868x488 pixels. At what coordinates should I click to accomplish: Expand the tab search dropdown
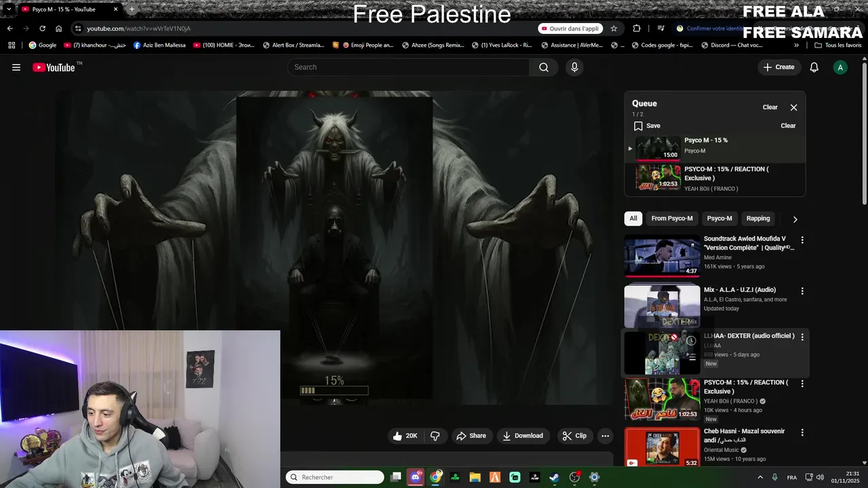[8, 9]
